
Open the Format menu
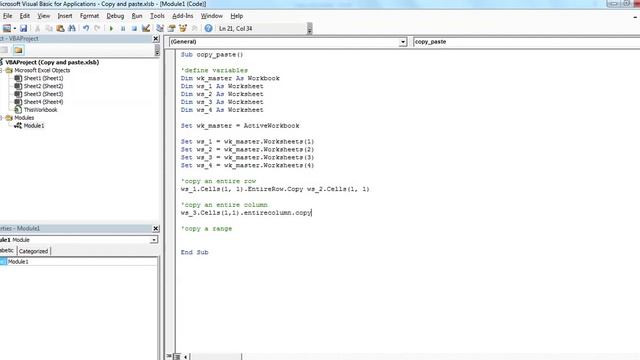click(89, 16)
